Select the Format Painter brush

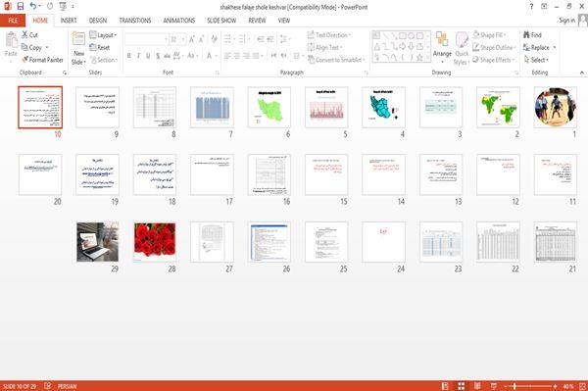pos(24,60)
